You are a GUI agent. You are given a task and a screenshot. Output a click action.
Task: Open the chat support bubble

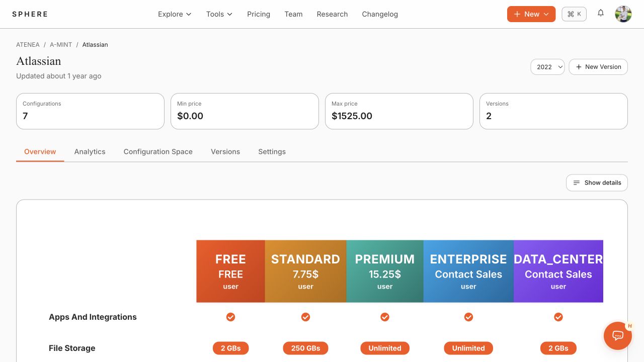618,336
